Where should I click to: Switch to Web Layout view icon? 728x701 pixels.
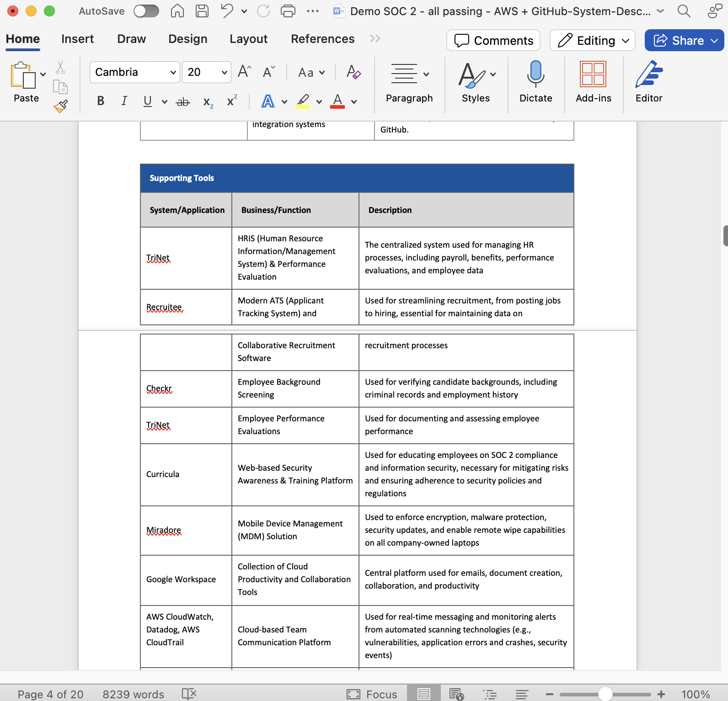[x=456, y=694]
